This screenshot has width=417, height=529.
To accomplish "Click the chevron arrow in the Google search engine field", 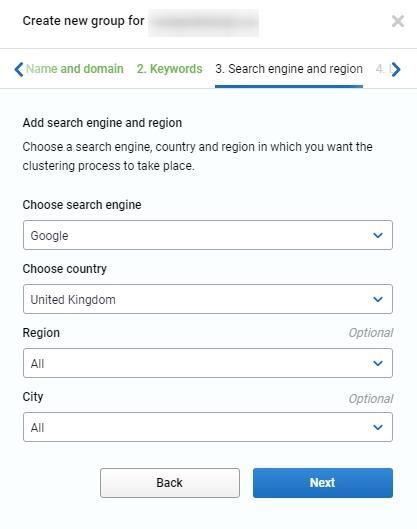I will tap(378, 235).
